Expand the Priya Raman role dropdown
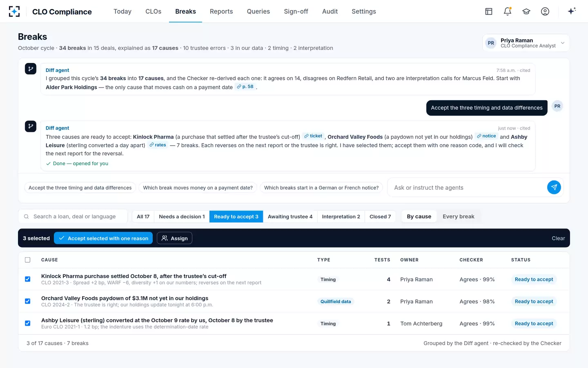Viewport: 588px width, 368px height. 526,43
